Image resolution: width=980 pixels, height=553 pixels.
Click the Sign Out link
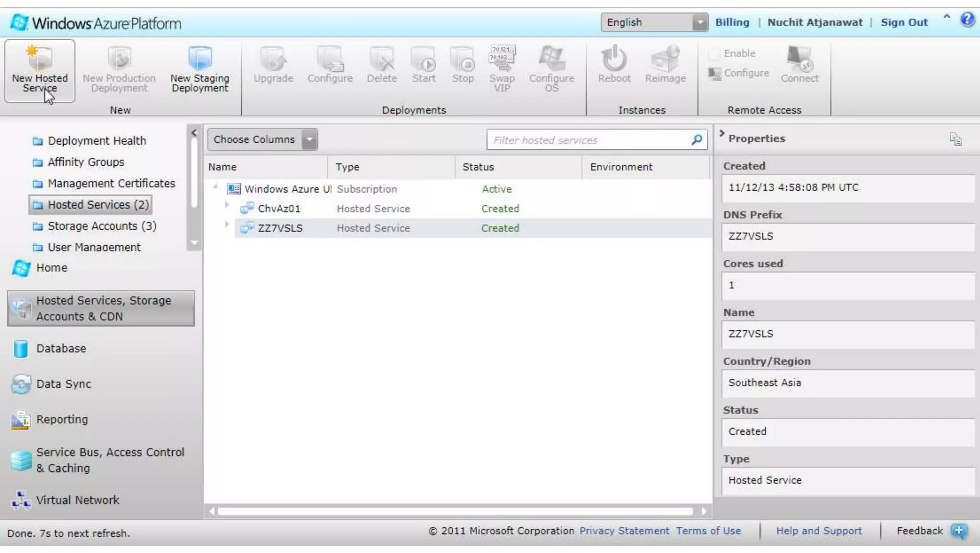point(904,23)
